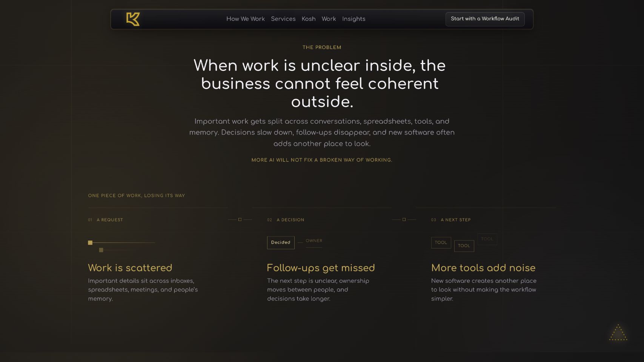Select Work in the top navigation
Image resolution: width=644 pixels, height=362 pixels.
(x=329, y=19)
